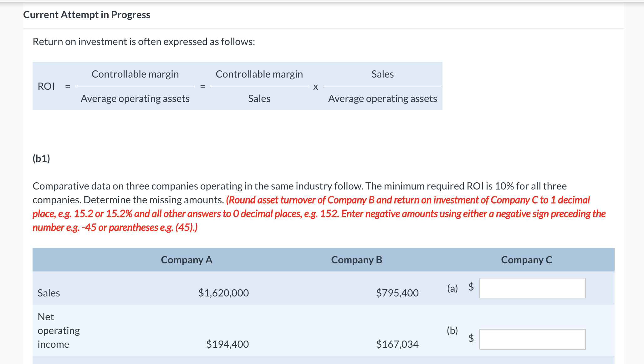Click the (b1) section label
644x364 pixels.
coord(41,159)
